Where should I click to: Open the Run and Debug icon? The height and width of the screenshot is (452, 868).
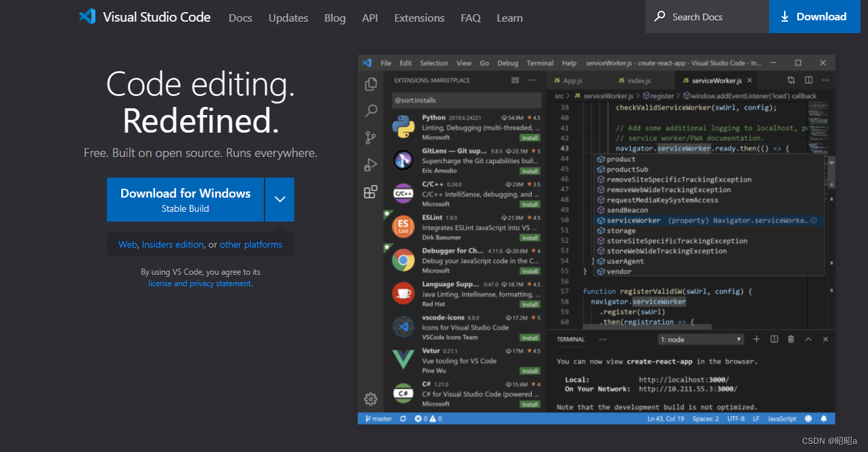(371, 164)
